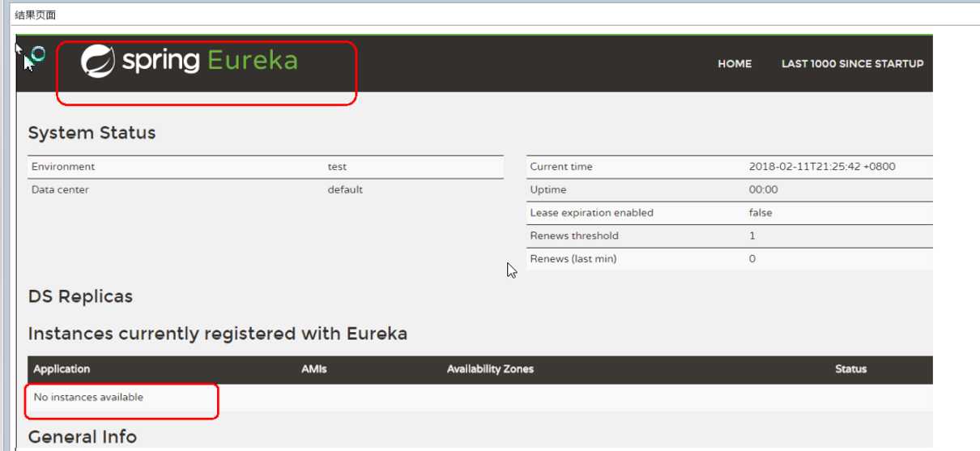Select Instances currently registered with Eureka heading
The width and height of the screenshot is (980, 451).
[218, 333]
